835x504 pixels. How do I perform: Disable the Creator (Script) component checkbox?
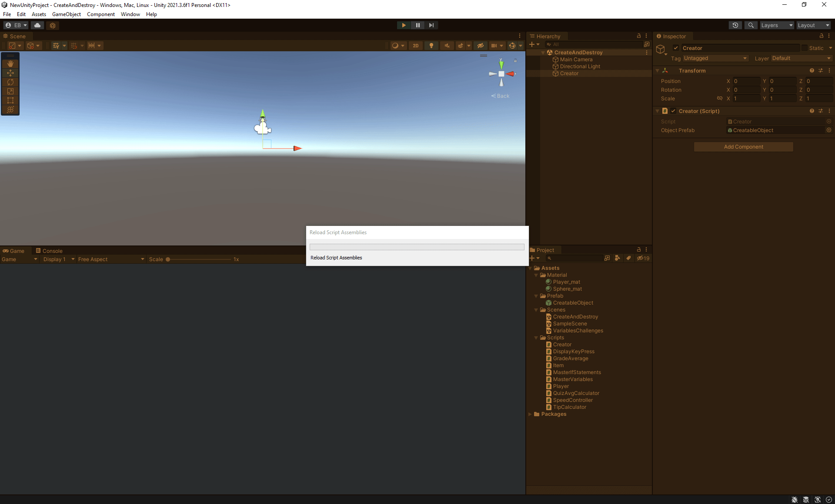pos(673,111)
